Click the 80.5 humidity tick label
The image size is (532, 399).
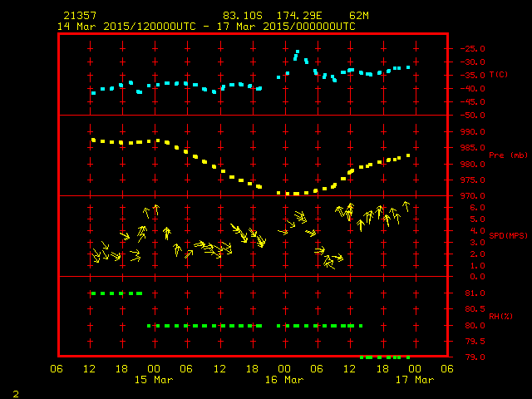[x=475, y=309]
